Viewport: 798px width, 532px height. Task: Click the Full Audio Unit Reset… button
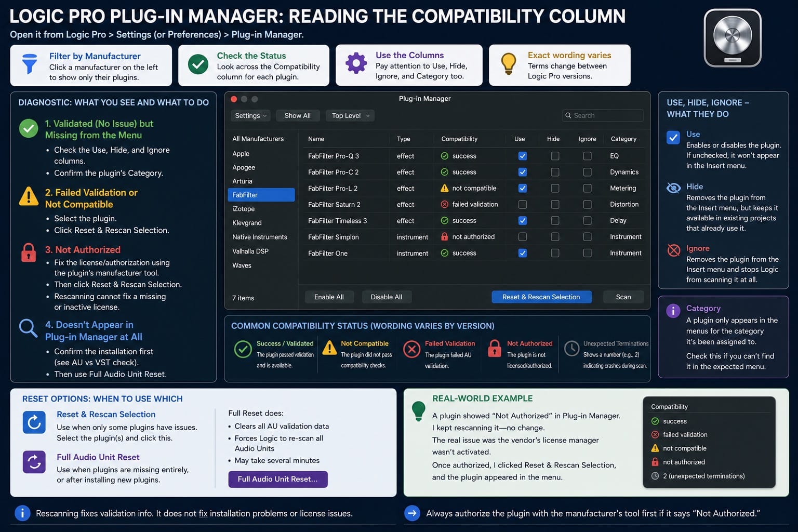point(278,479)
